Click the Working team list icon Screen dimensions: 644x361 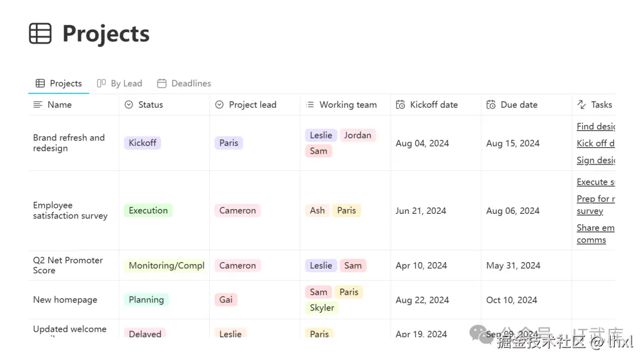(x=310, y=105)
